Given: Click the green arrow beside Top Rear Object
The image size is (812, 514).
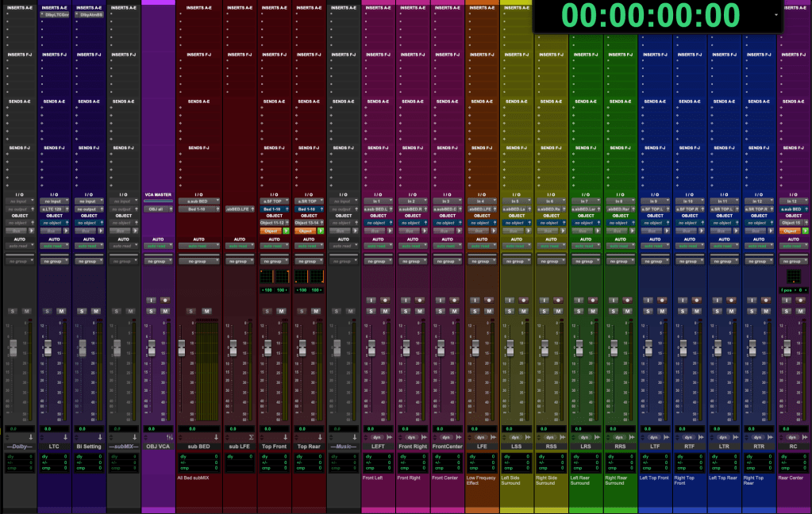Looking at the screenshot, I should click(321, 231).
